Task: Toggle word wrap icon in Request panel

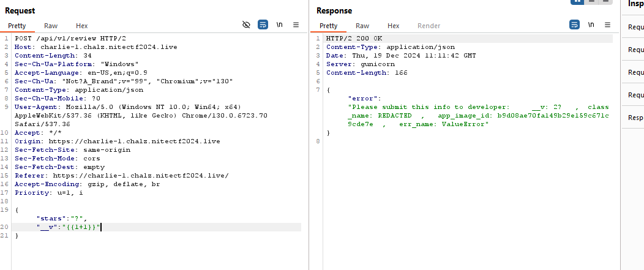Action: pos(263,25)
